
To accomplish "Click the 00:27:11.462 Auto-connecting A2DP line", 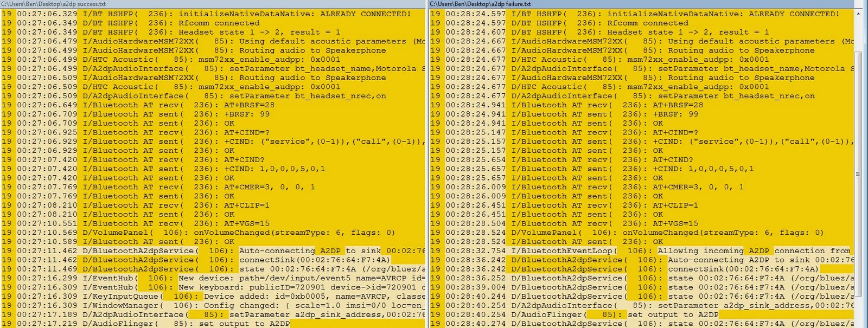I will click(x=213, y=251).
